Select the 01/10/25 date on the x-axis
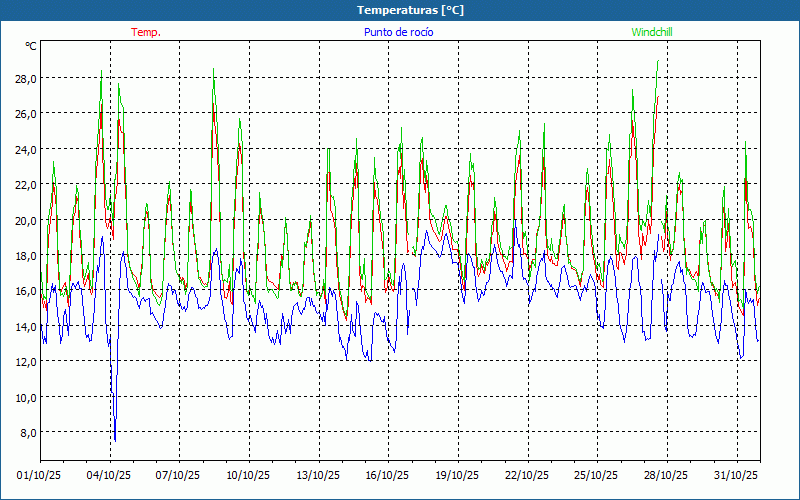800x500 pixels. click(40, 475)
